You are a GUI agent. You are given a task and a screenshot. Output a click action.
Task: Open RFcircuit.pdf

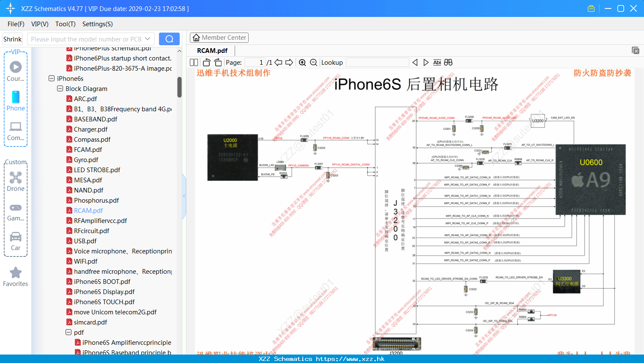(x=91, y=231)
